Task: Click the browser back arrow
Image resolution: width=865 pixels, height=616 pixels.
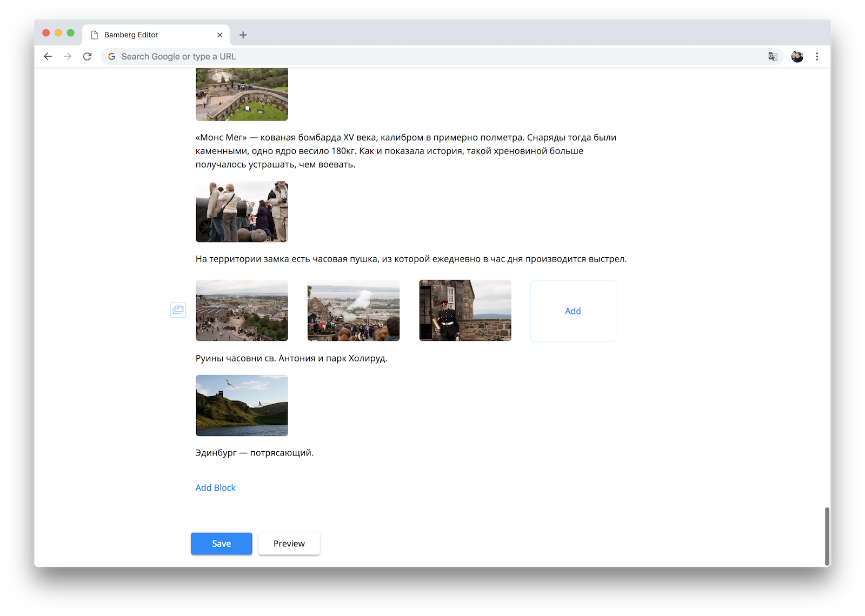Action: [x=48, y=56]
